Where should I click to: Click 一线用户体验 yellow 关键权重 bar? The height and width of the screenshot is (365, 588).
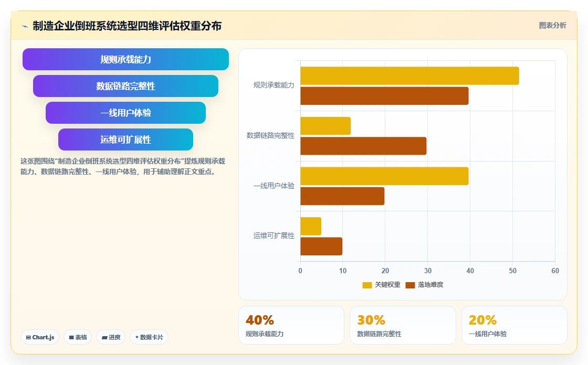click(x=384, y=176)
